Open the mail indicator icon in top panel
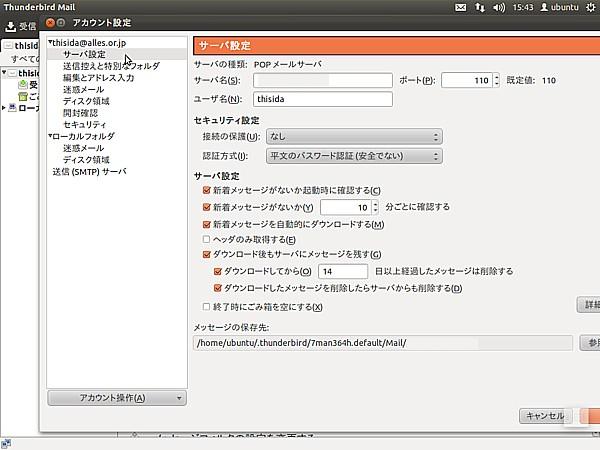 click(x=460, y=7)
